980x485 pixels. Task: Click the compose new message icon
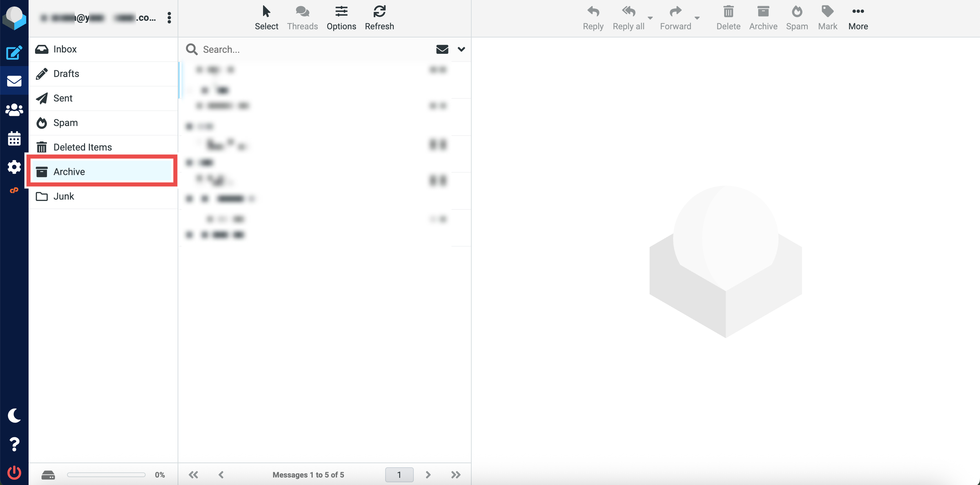point(14,52)
